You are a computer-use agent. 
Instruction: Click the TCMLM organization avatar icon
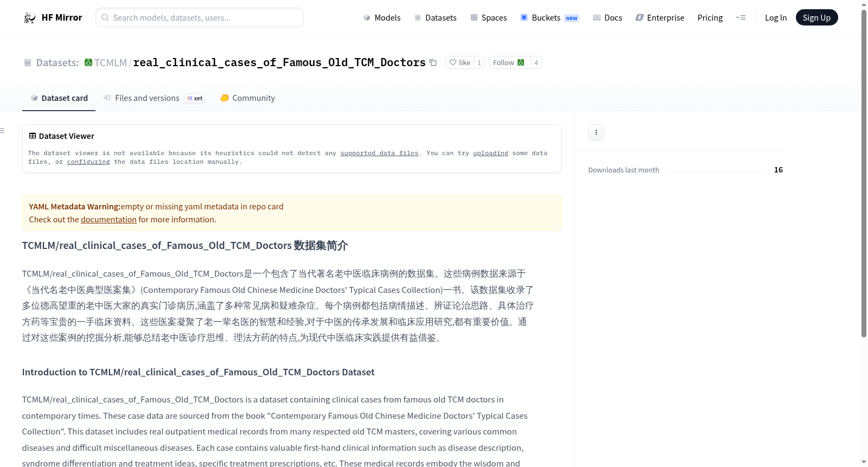point(88,62)
